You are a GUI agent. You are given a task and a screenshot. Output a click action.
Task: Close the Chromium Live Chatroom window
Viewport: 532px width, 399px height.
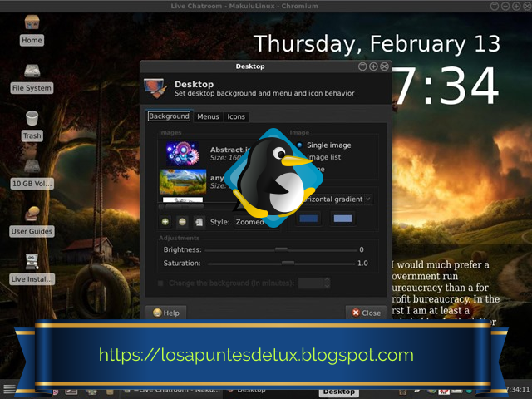click(528, 6)
